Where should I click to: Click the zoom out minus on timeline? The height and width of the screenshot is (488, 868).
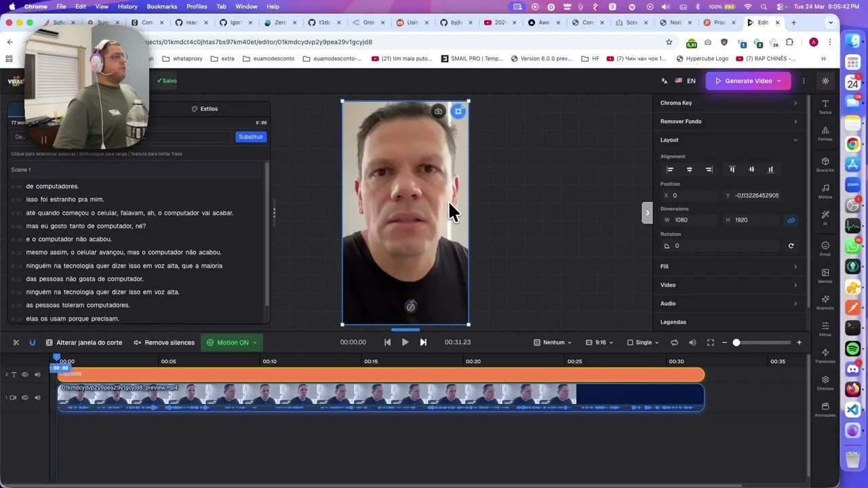[724, 342]
